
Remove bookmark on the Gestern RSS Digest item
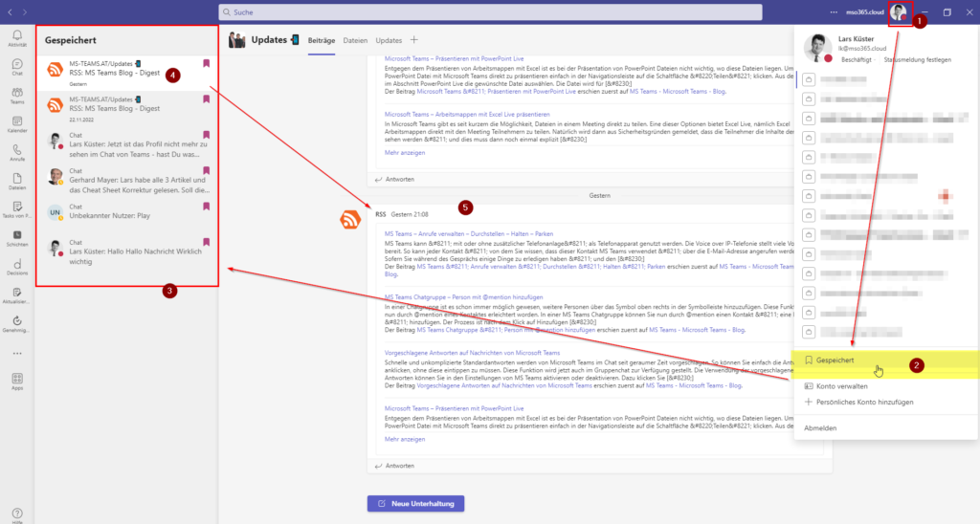pos(207,63)
